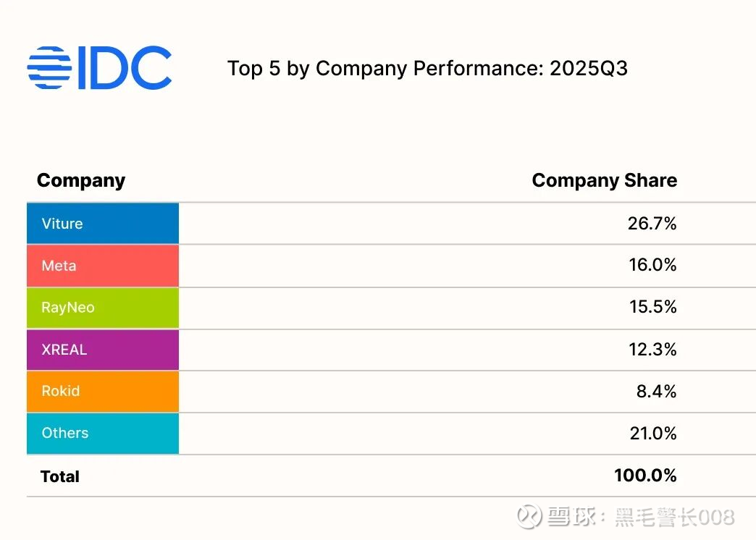Screen dimensions: 756x540
Task: Click the chart title text
Action: pyautogui.click(x=427, y=68)
